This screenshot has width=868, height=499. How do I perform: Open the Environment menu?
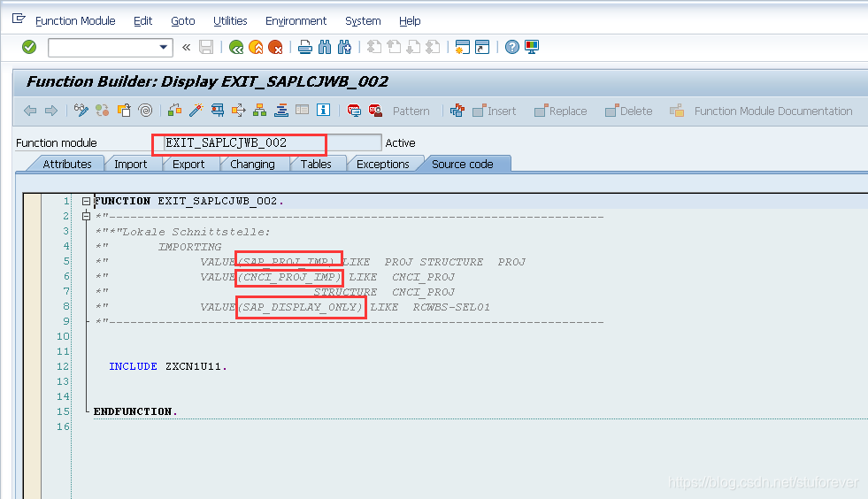coord(296,21)
